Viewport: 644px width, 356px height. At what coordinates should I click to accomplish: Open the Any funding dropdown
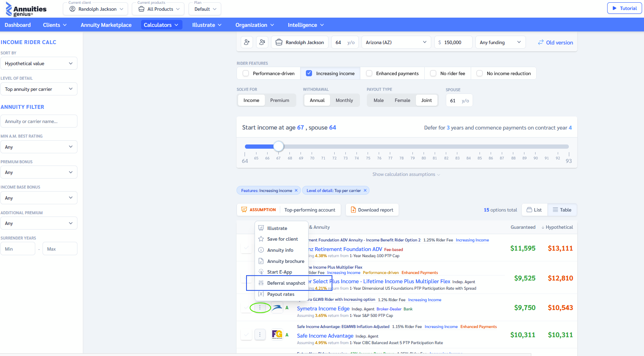pos(500,42)
